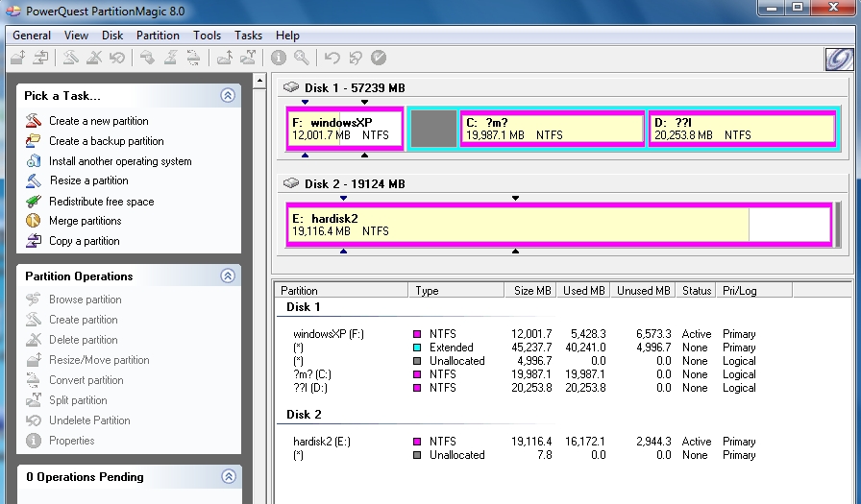Viewport: 861px width, 504px height.
Task: Open the Help menu
Action: 287,36
